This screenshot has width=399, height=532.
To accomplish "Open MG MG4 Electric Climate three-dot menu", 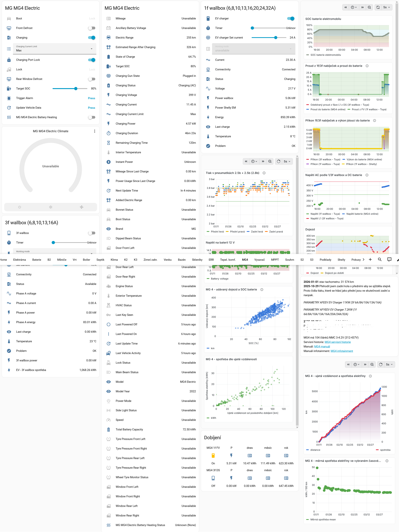I will tap(95, 131).
